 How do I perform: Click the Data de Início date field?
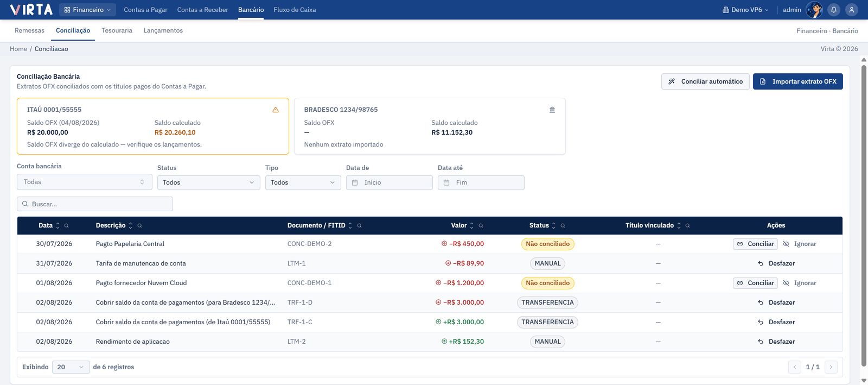390,182
